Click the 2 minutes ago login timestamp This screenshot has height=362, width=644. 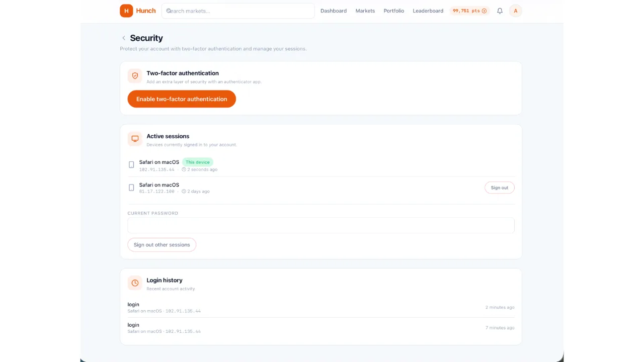point(500,307)
